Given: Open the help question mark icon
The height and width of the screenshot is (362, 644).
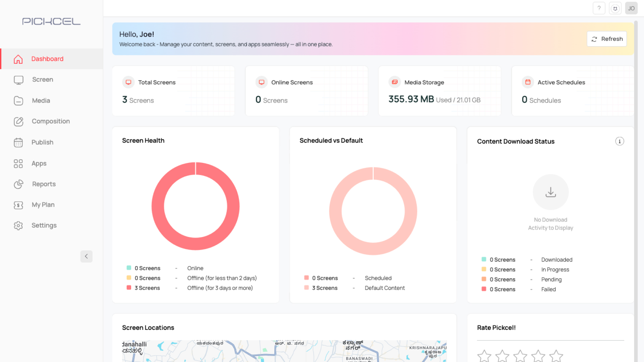Looking at the screenshot, I should pyautogui.click(x=599, y=8).
